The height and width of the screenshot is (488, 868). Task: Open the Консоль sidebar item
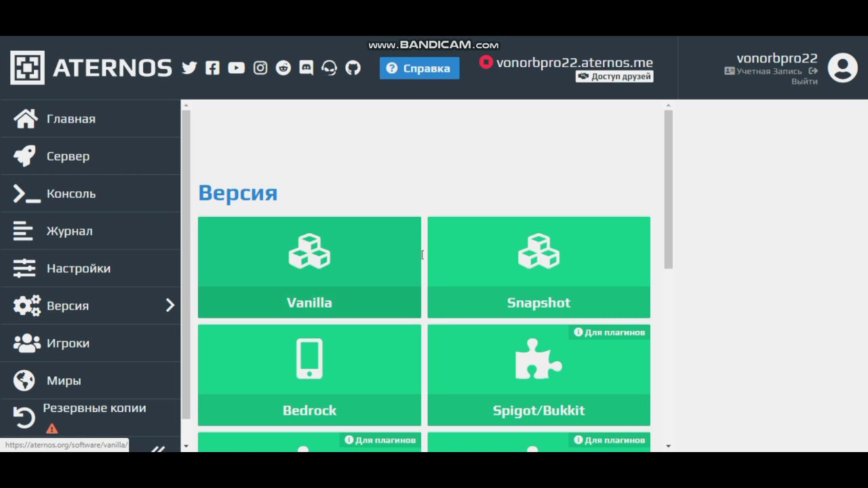pos(90,193)
